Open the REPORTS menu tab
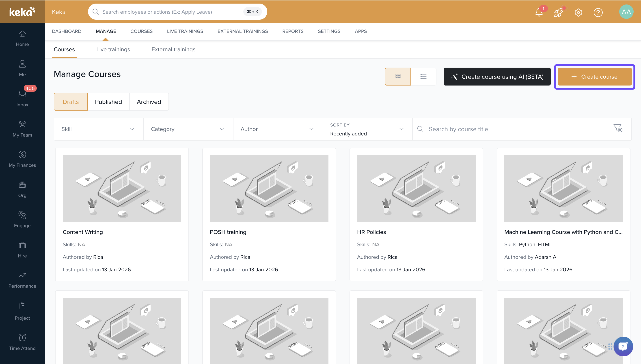Image resolution: width=641 pixels, height=364 pixels. click(x=293, y=31)
